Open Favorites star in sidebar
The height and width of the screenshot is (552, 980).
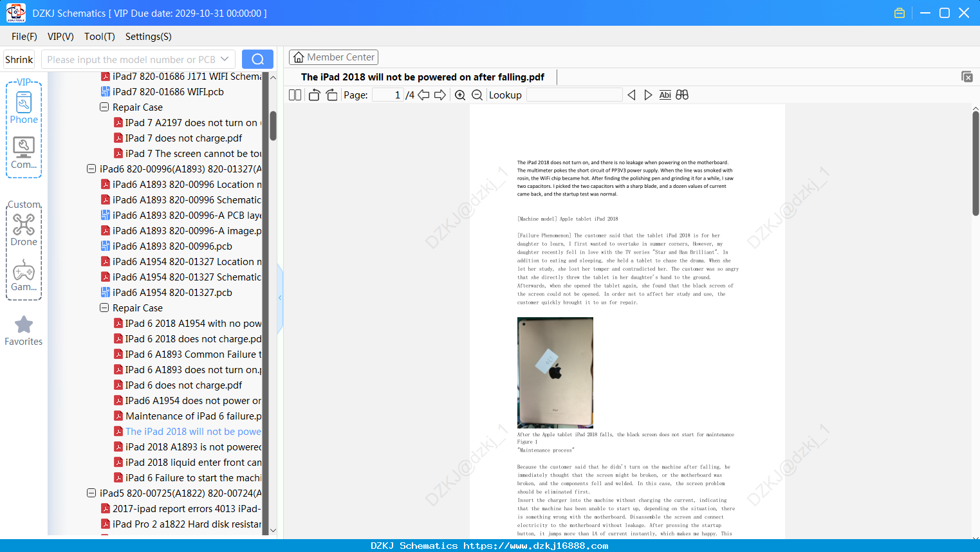[x=24, y=331]
